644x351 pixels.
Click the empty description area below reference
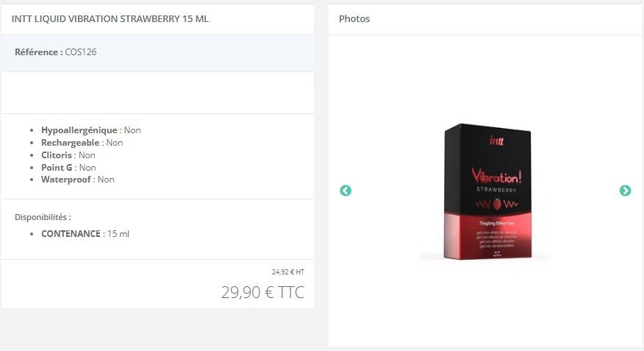[158, 93]
